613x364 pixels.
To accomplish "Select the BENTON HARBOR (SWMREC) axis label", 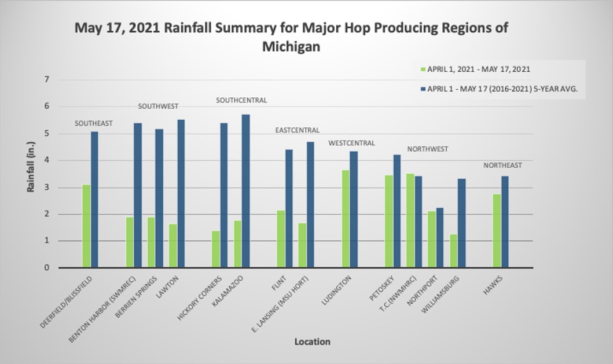I will (102, 309).
